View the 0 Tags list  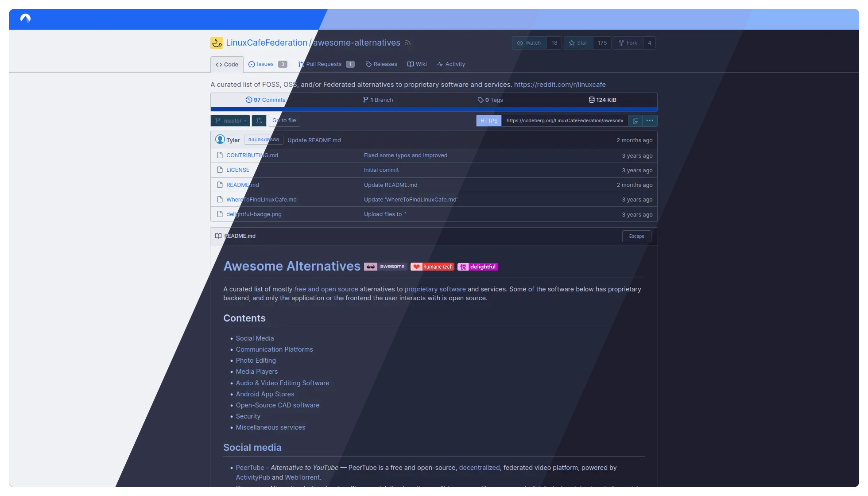[x=490, y=100]
